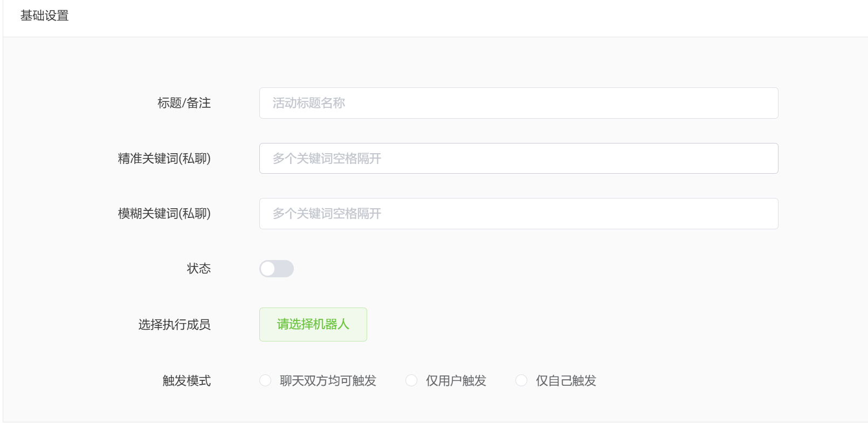
Task: Open the 请选择机器人 selector
Action: 313,324
